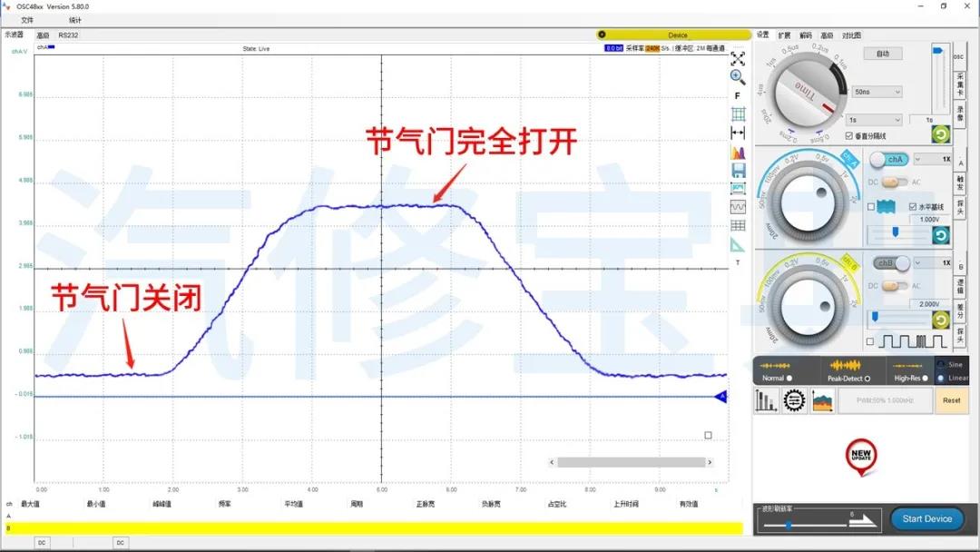Click the horizontal scrollbar under waveform

point(631,463)
